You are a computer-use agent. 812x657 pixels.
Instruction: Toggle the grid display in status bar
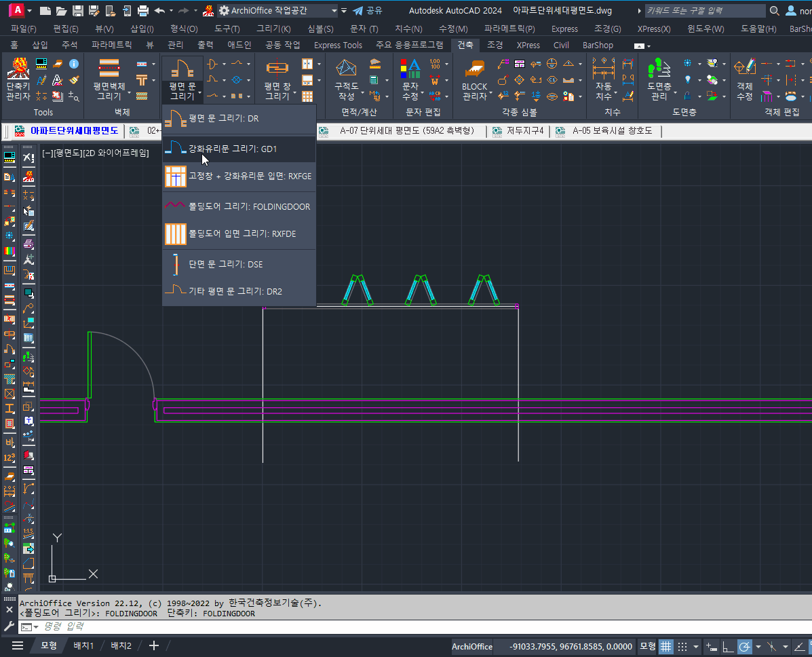[x=666, y=646]
